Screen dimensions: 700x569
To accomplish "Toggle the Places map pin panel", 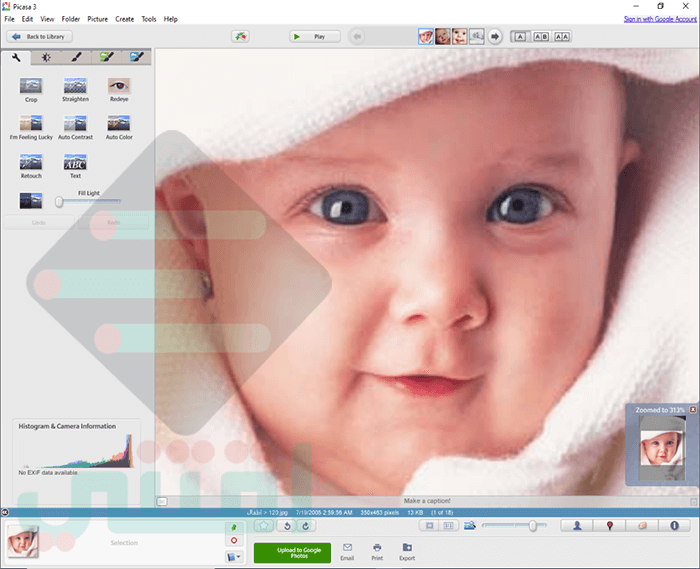I will [x=609, y=526].
